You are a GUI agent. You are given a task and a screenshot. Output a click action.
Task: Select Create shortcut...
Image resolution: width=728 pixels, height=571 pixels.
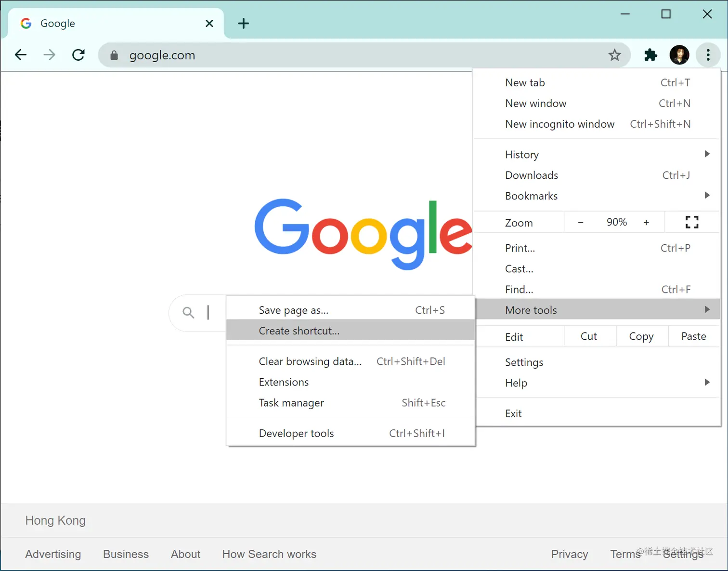tap(351, 331)
